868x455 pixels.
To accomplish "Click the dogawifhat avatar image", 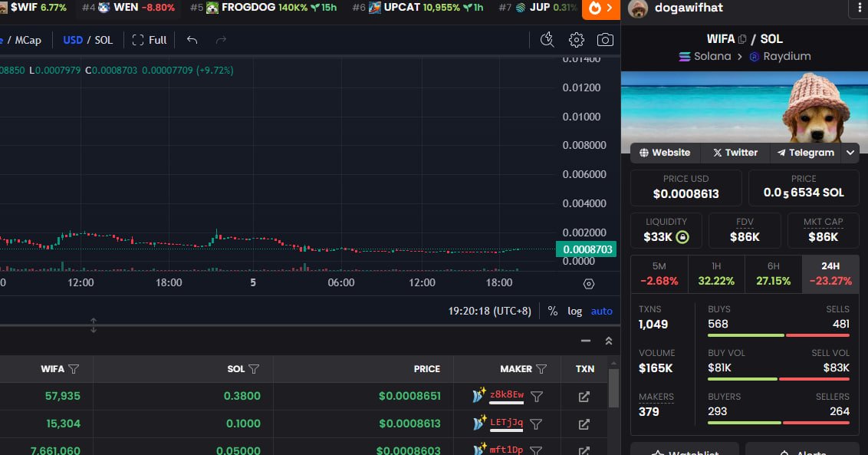I will (638, 8).
